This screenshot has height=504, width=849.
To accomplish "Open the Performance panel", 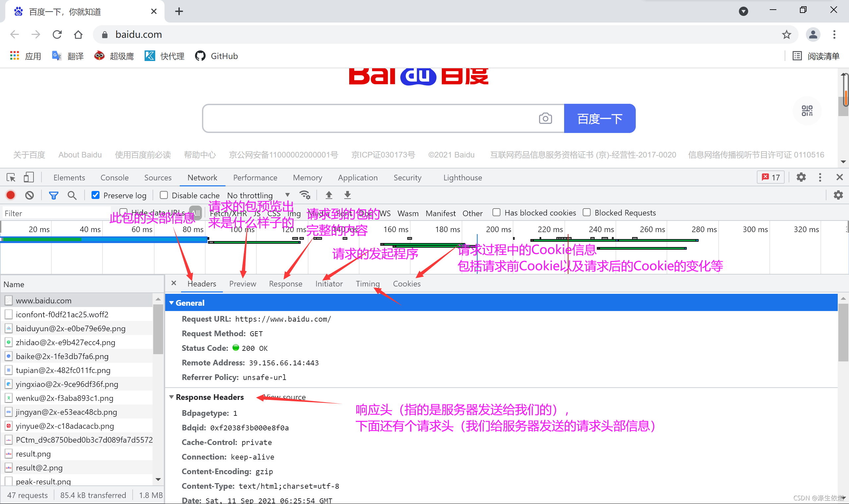I will pos(255,178).
